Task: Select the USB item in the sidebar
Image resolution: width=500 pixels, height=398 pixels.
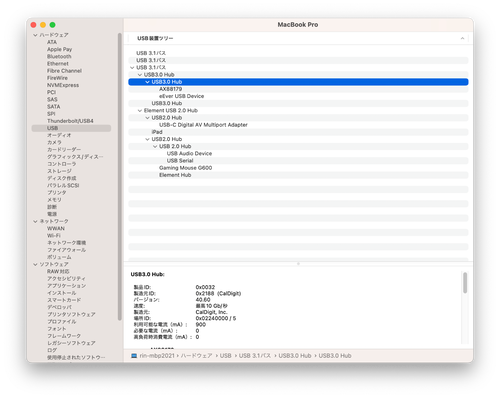Action: click(71, 128)
